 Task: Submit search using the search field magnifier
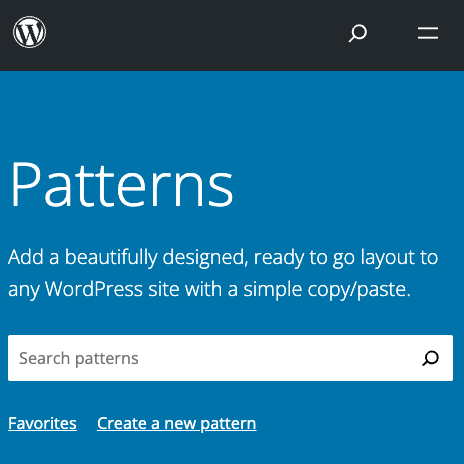(x=430, y=358)
